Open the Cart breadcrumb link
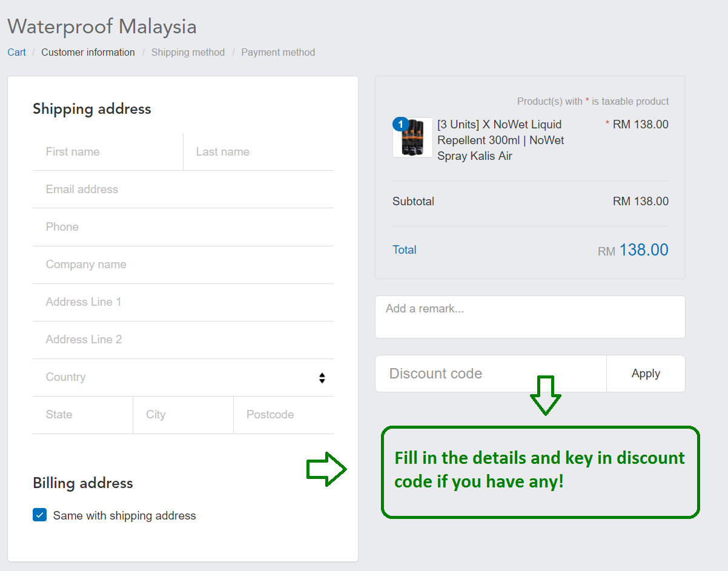This screenshot has height=571, width=728. [x=16, y=52]
